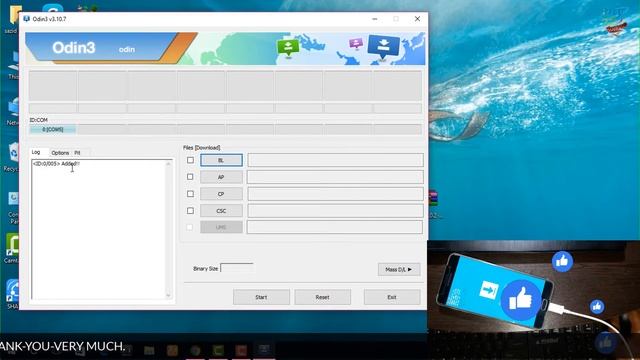Click the CP file path field
This screenshot has height=360, width=640.
pyautogui.click(x=336, y=194)
